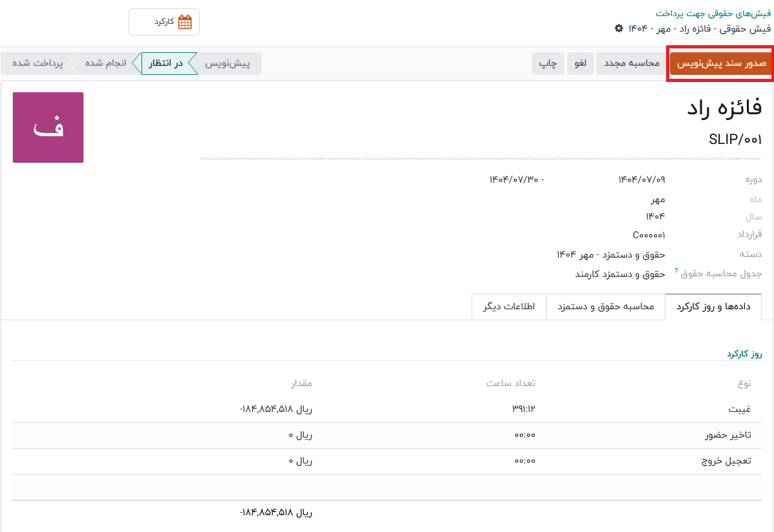Switch to the محاسبه حقوق و دستمزد tab
Viewport: 774px width, 532px height.
(606, 307)
